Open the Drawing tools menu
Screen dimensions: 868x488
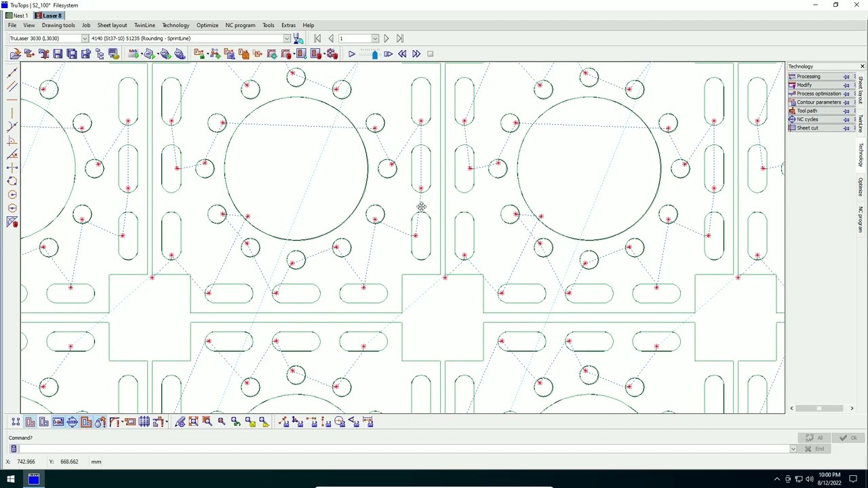coord(58,25)
